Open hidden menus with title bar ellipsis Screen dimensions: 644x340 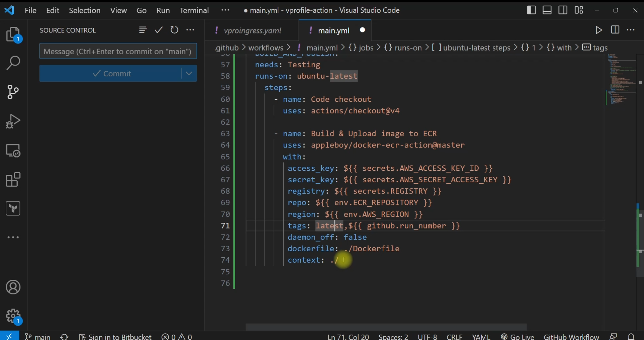coord(225,10)
